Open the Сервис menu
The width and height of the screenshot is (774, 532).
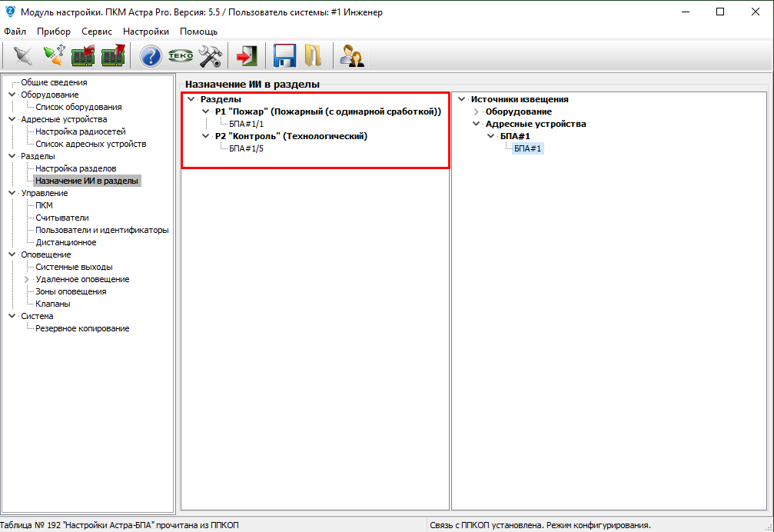(96, 32)
